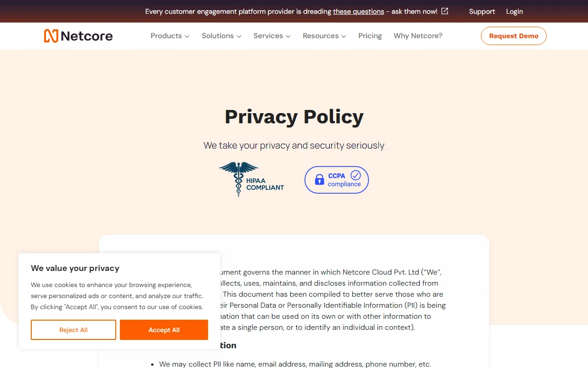Screen dimensions: 588x368
Task: Open the Services dropdown chevron
Action: point(288,36)
